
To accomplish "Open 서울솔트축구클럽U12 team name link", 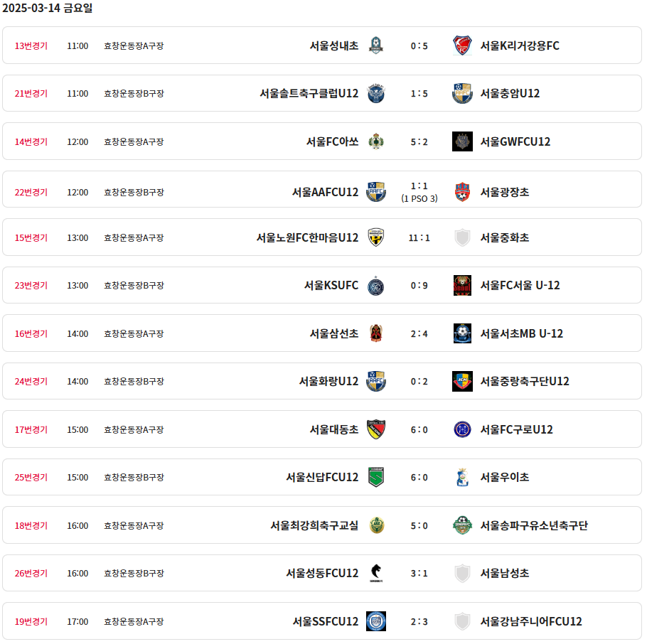I will (309, 94).
